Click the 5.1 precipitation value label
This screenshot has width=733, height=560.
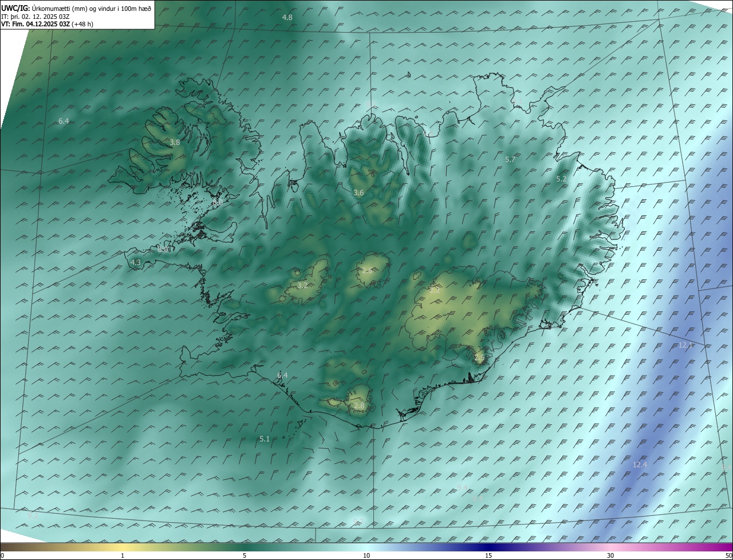pyautogui.click(x=265, y=439)
